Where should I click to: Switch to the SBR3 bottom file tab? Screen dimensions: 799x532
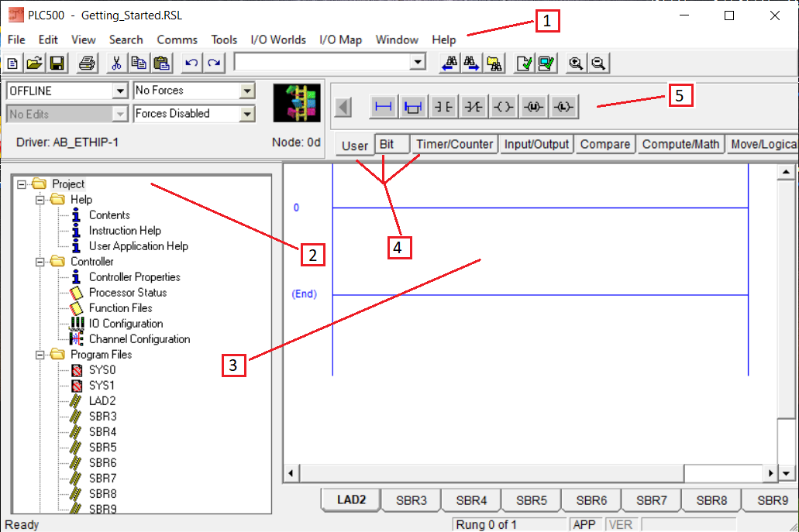(x=412, y=500)
